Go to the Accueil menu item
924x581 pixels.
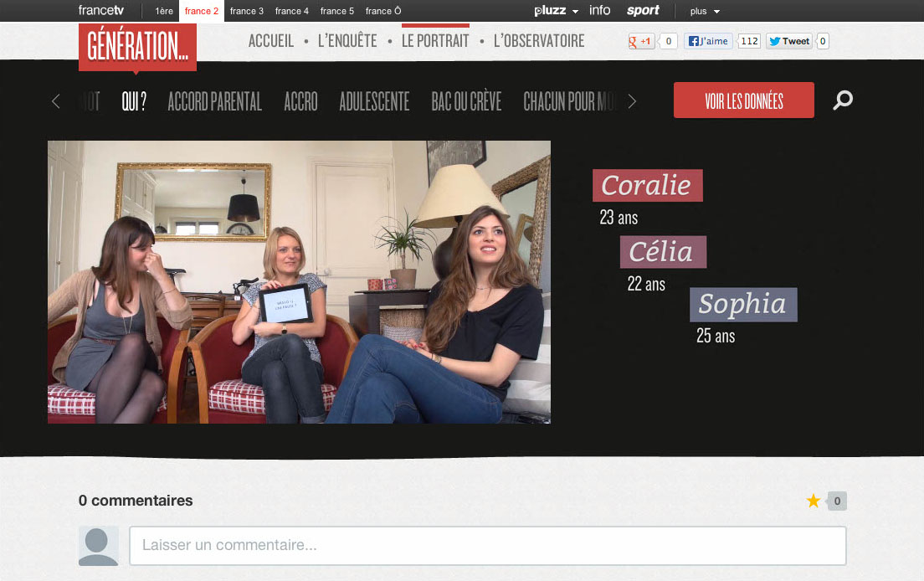(271, 41)
